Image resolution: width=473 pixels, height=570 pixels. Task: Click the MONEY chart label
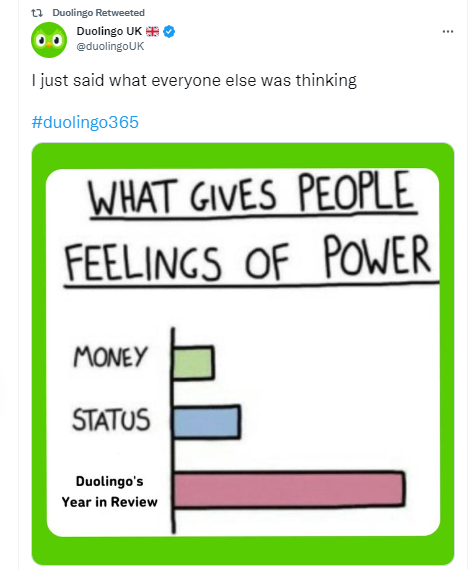click(110, 356)
